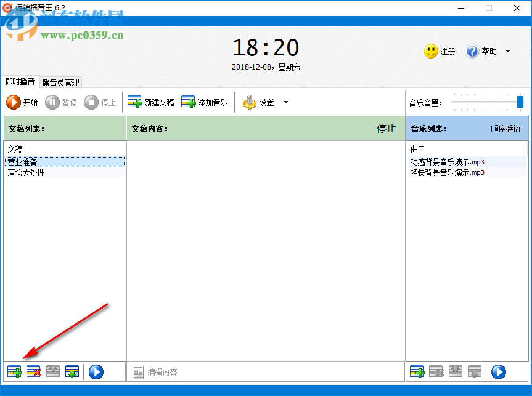Switch to the 即时播音 tab
532x396 pixels.
pos(19,81)
